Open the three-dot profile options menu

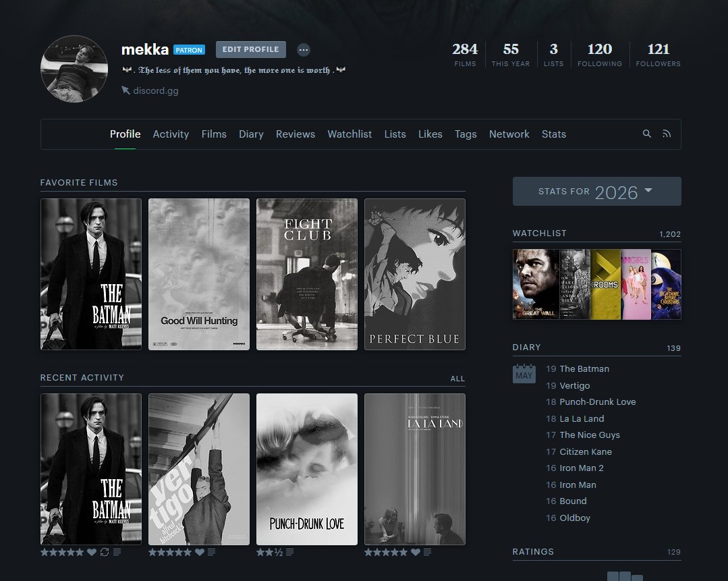tap(303, 50)
